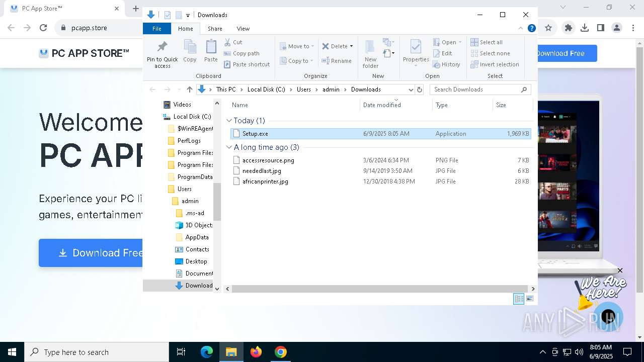Switch to details view layout
644x362 pixels.
click(x=519, y=299)
